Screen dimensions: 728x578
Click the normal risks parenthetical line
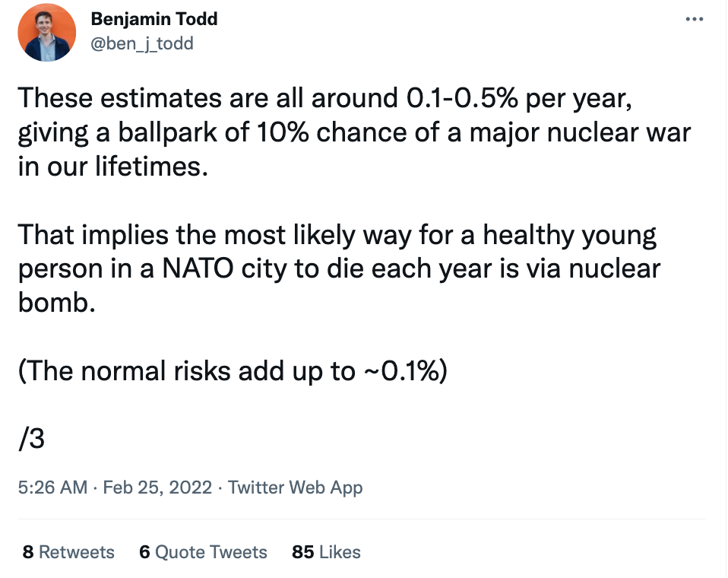coord(233,371)
